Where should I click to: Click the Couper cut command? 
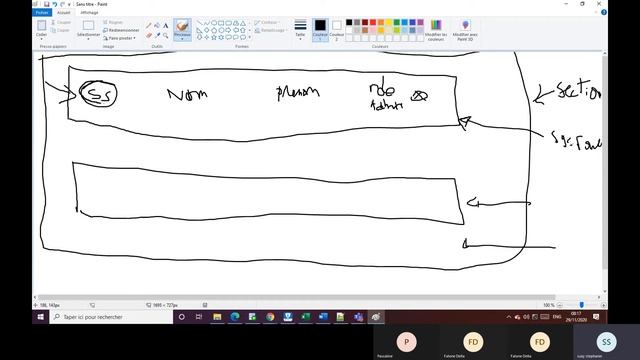(60, 22)
